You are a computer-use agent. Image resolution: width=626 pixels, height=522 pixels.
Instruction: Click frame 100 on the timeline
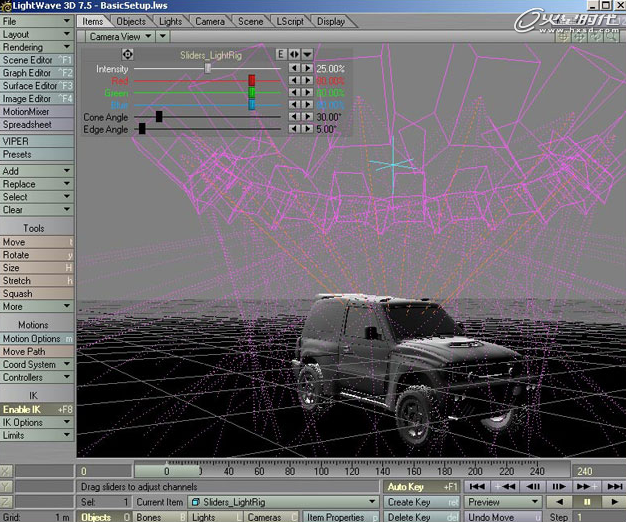click(x=321, y=471)
